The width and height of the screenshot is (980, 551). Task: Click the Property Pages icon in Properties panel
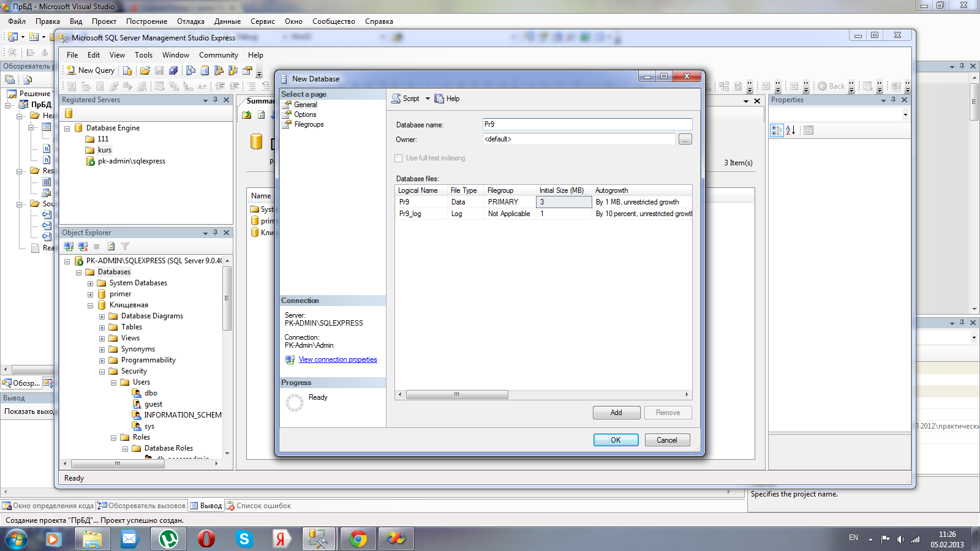(809, 130)
